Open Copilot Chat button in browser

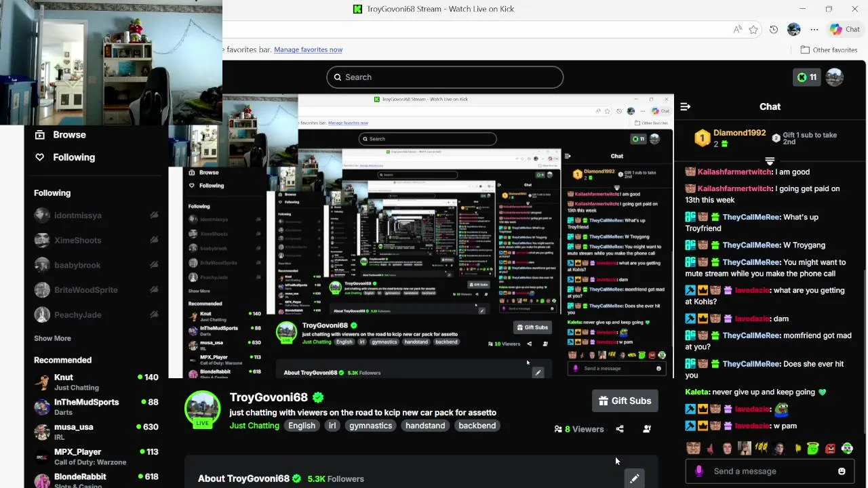click(x=845, y=29)
